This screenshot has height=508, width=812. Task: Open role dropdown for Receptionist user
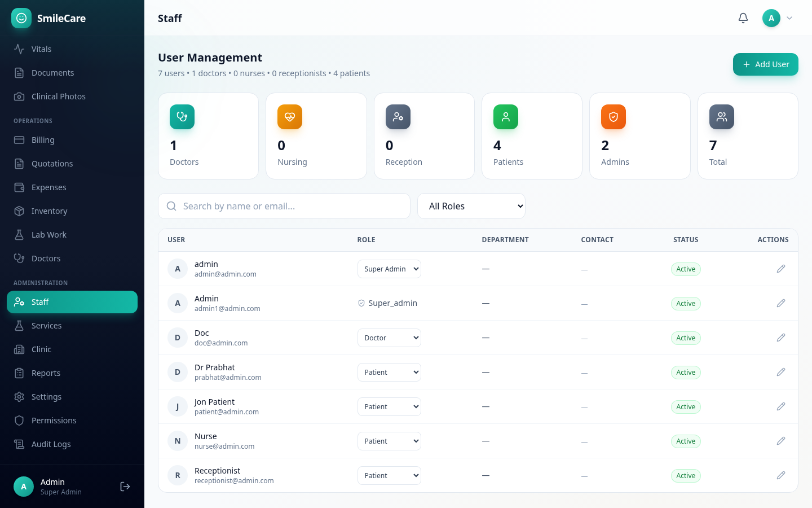[389, 475]
